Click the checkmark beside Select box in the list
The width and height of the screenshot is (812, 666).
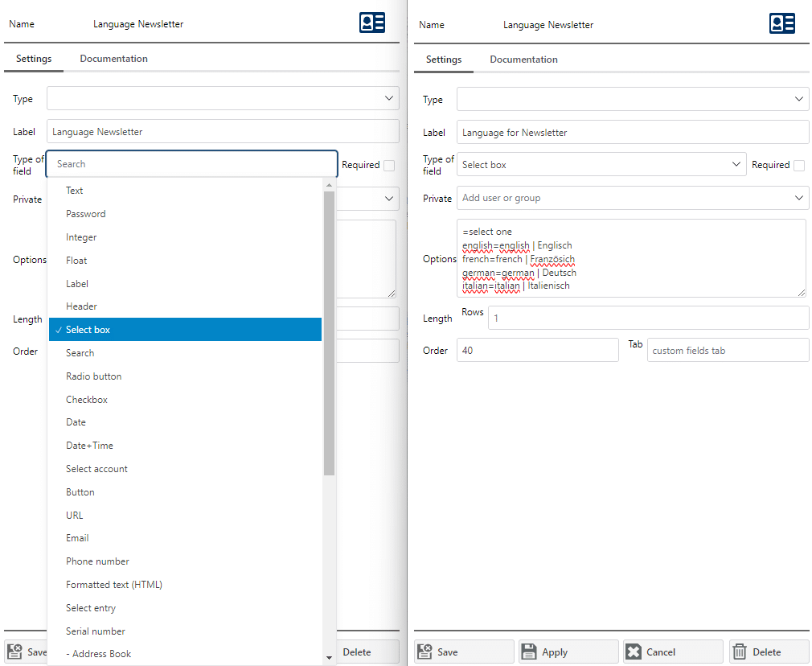point(58,329)
